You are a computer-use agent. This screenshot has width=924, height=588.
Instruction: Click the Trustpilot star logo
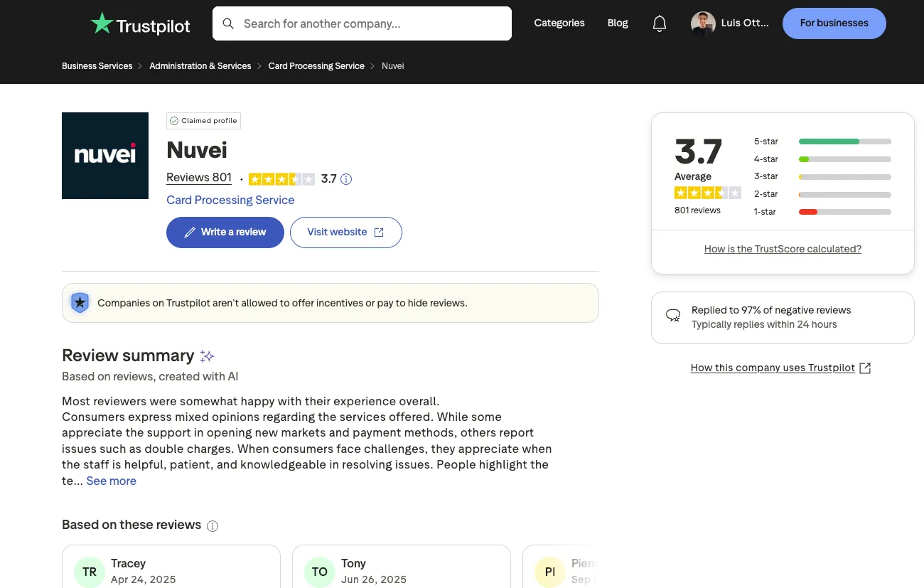102,22
